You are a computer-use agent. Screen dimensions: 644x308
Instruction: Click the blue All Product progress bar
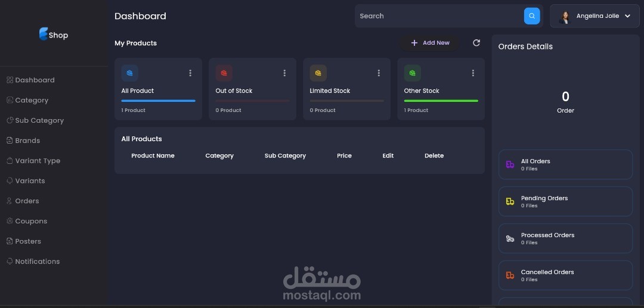158,101
